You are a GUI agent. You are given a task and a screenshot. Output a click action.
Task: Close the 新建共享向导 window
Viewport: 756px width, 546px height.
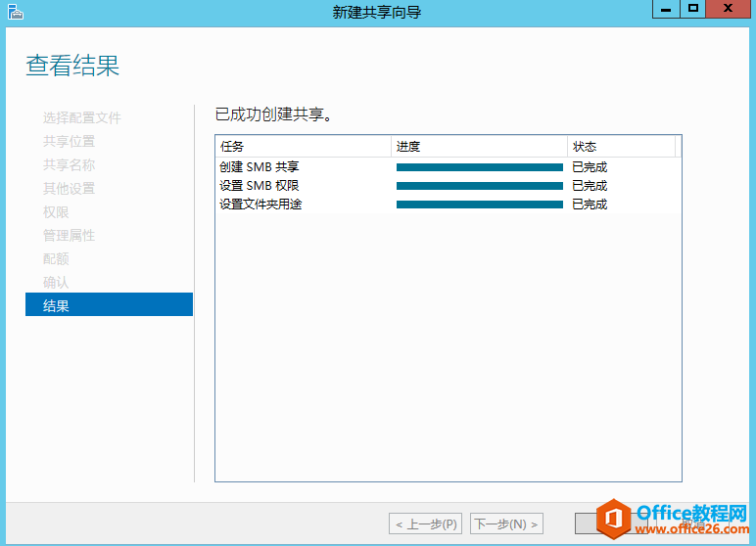pyautogui.click(x=728, y=9)
